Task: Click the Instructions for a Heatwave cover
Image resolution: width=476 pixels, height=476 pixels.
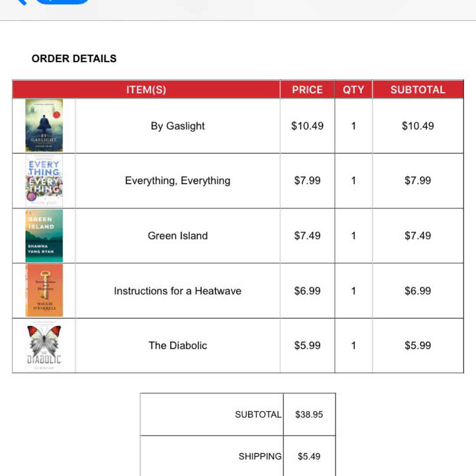Action: (x=44, y=290)
